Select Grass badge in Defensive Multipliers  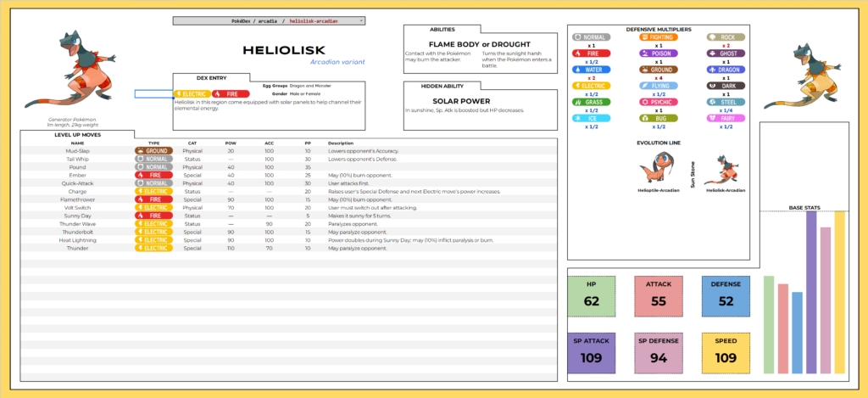(591, 102)
